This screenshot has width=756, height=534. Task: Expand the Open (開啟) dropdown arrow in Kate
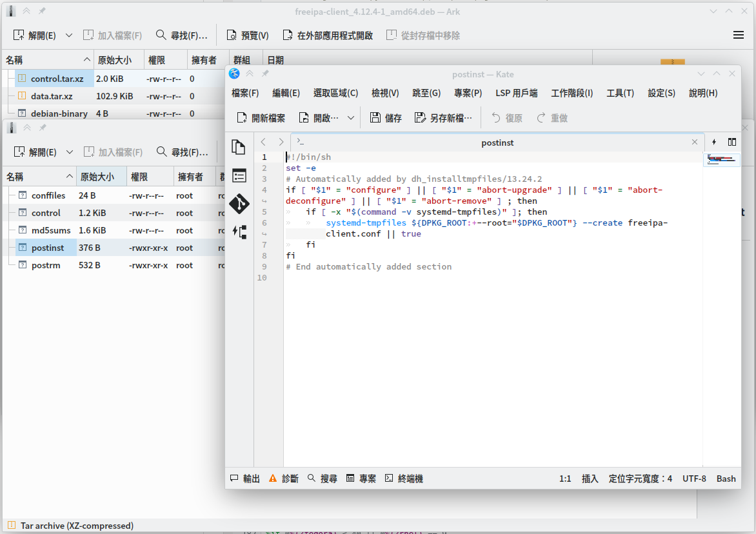click(x=351, y=118)
